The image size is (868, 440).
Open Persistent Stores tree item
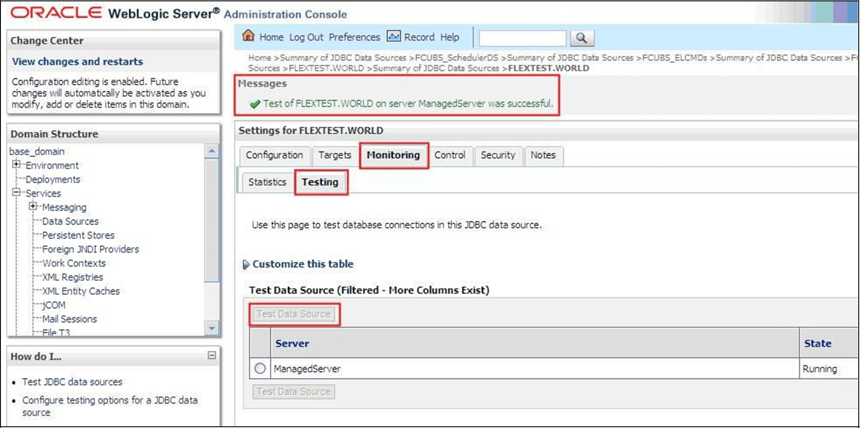point(79,235)
